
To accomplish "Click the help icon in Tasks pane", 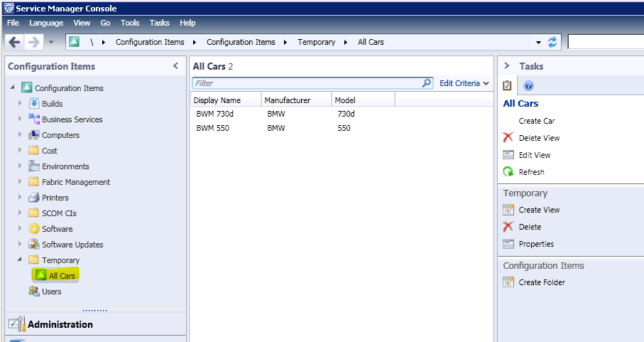I will pos(528,86).
